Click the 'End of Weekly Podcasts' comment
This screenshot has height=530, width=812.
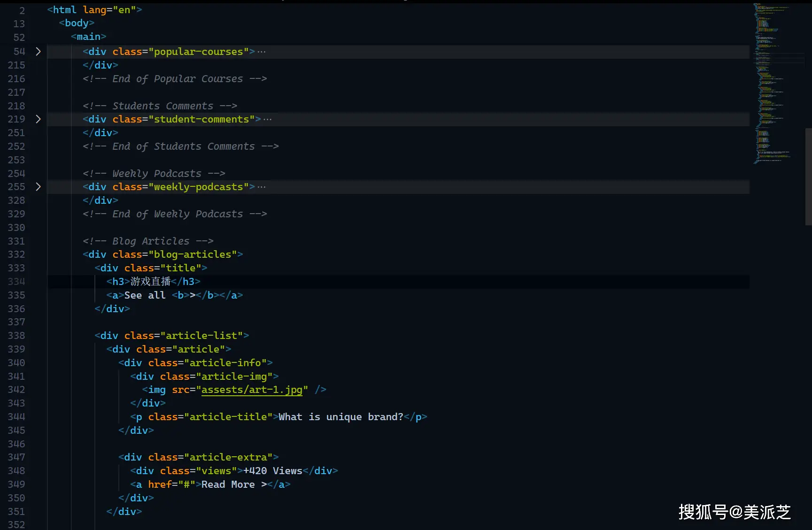175,214
